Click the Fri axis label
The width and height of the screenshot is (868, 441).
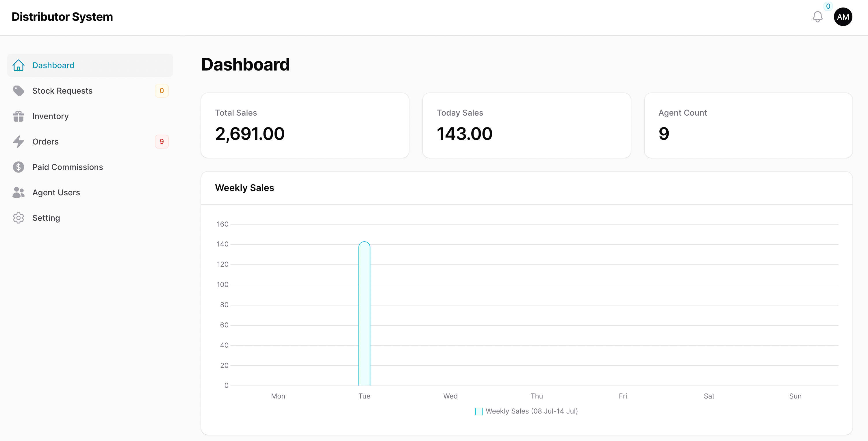tap(623, 396)
